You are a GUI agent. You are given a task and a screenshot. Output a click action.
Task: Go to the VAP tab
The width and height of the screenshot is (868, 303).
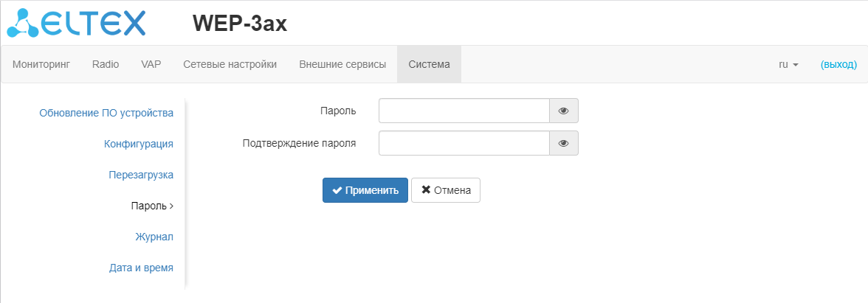click(x=151, y=64)
